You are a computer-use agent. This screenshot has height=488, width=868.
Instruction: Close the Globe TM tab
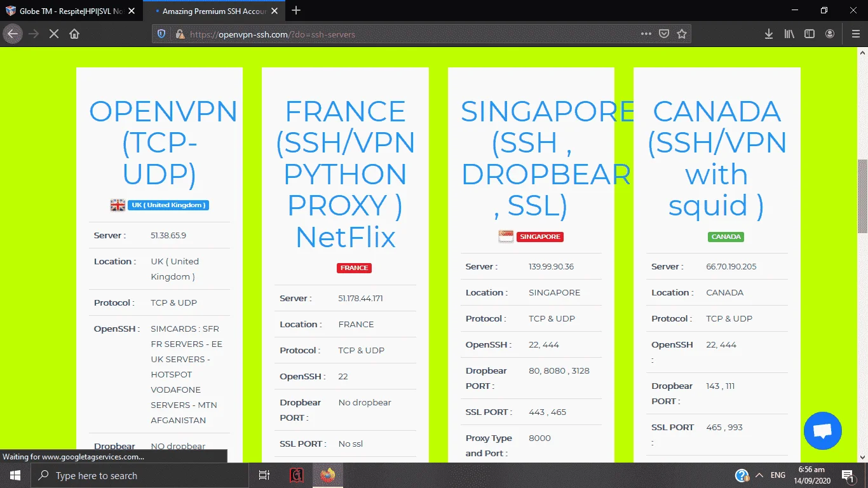pyautogui.click(x=133, y=11)
